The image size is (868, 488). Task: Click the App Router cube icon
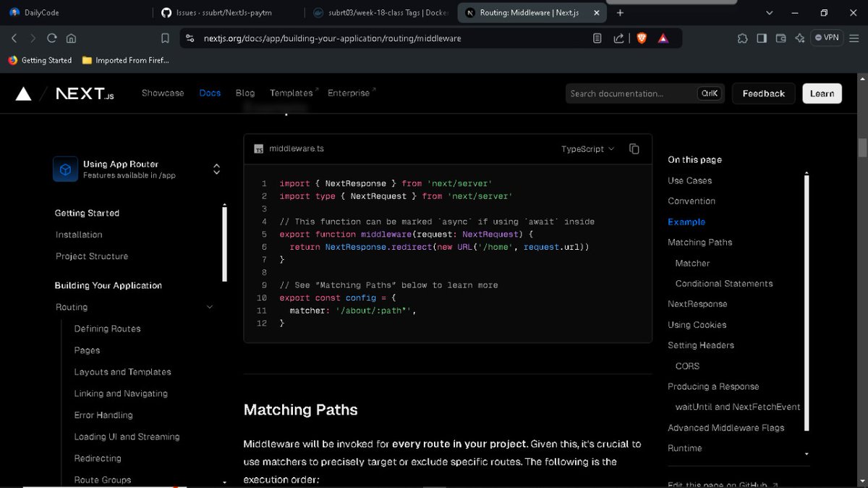pyautogui.click(x=65, y=169)
